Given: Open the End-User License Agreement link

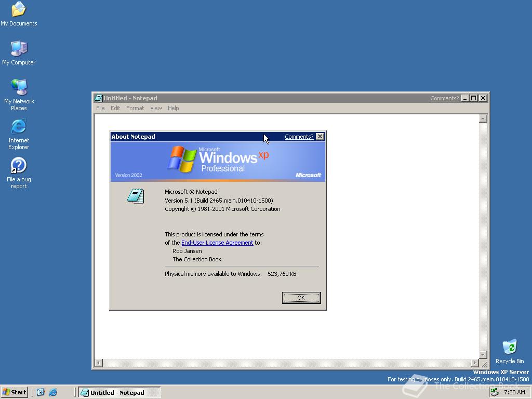Looking at the screenshot, I should [217, 243].
